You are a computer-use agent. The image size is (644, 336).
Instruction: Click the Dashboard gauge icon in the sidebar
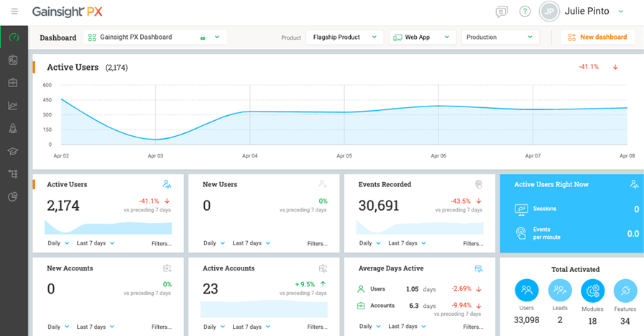[14, 37]
